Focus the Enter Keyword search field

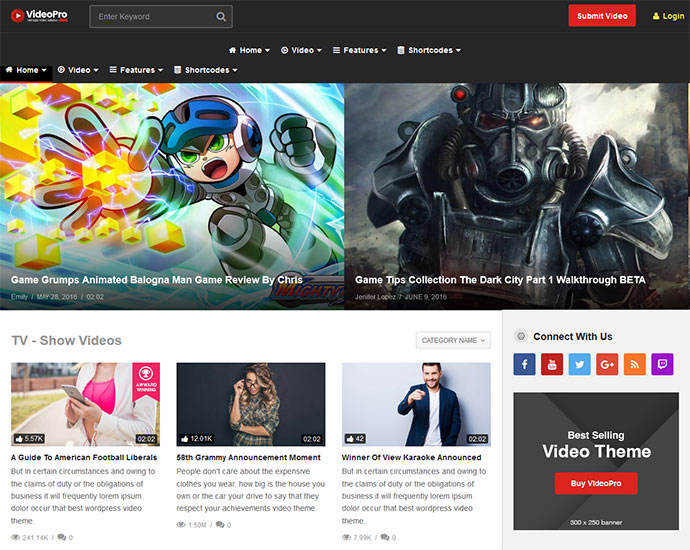(161, 17)
